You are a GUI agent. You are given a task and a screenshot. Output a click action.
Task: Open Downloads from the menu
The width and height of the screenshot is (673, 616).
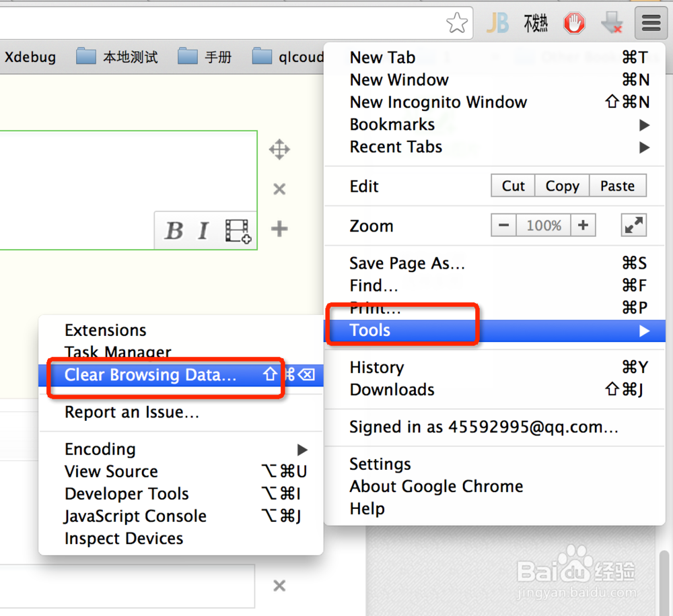point(495,390)
